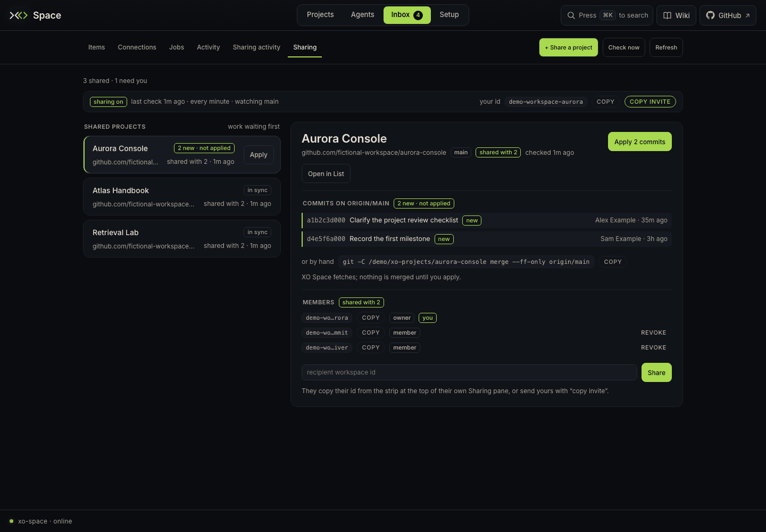Click commit d4e5f6a000 Record the first milestone
Screen dimensions: 766x532
point(487,239)
